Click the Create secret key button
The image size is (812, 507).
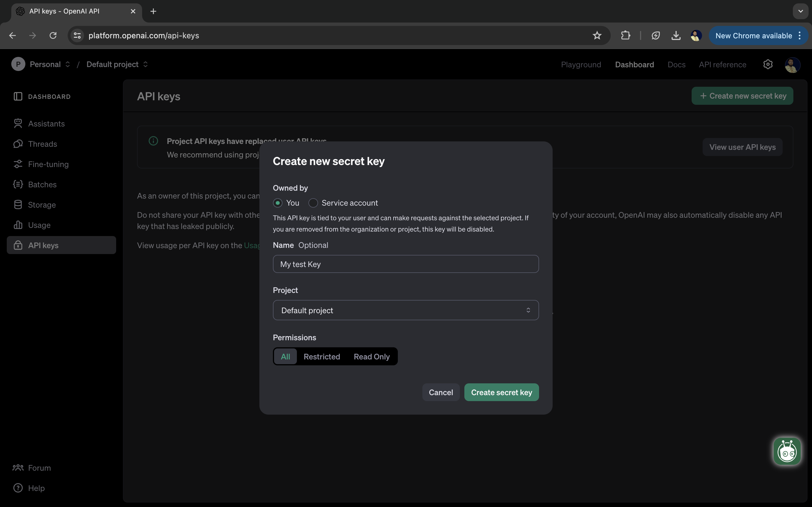tap(501, 392)
